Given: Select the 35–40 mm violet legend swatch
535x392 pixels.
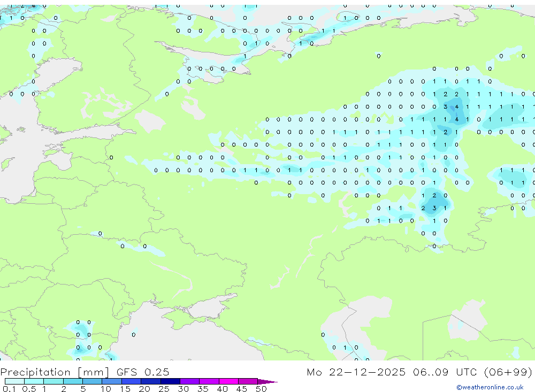Looking at the screenshot, I should [x=209, y=381].
